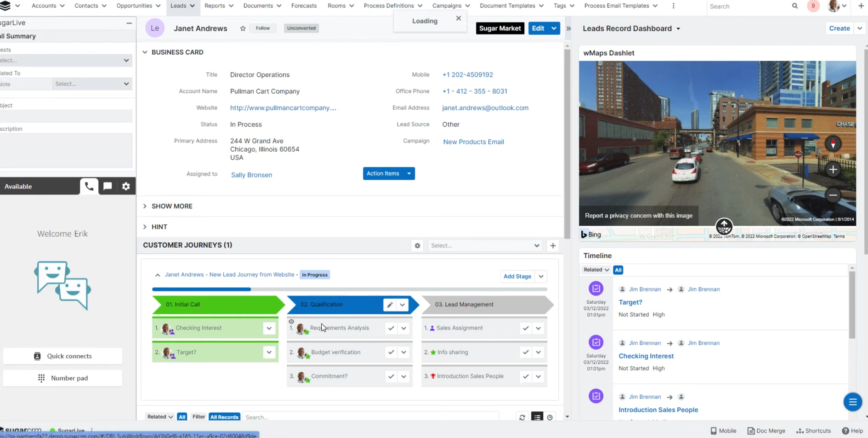Collapse the Business Card section
This screenshot has height=438, width=868.
pyautogui.click(x=145, y=52)
